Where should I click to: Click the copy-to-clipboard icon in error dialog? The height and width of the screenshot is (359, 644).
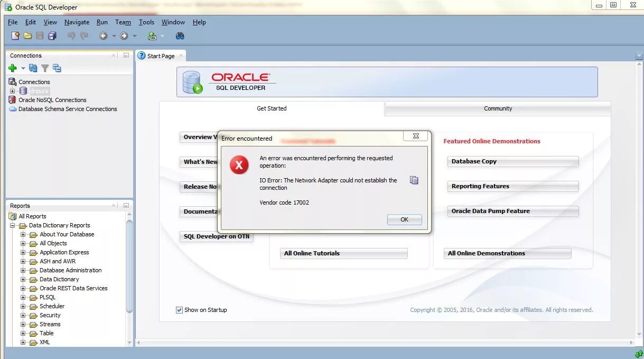coord(414,180)
